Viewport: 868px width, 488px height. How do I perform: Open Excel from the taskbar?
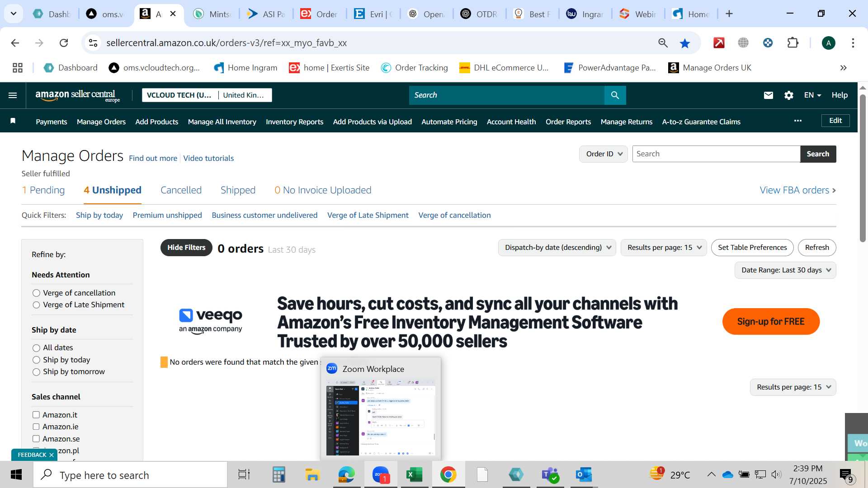[x=414, y=475]
